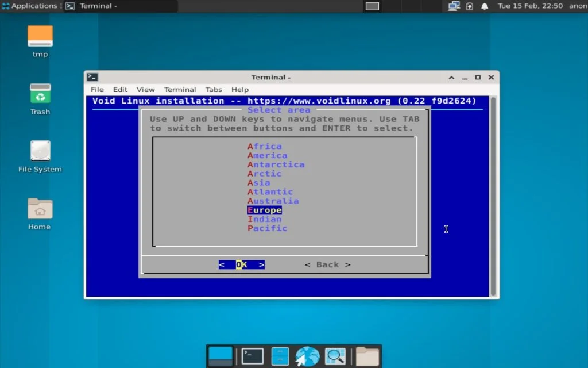
Task: Select Africa in the area list
Action: (x=264, y=146)
